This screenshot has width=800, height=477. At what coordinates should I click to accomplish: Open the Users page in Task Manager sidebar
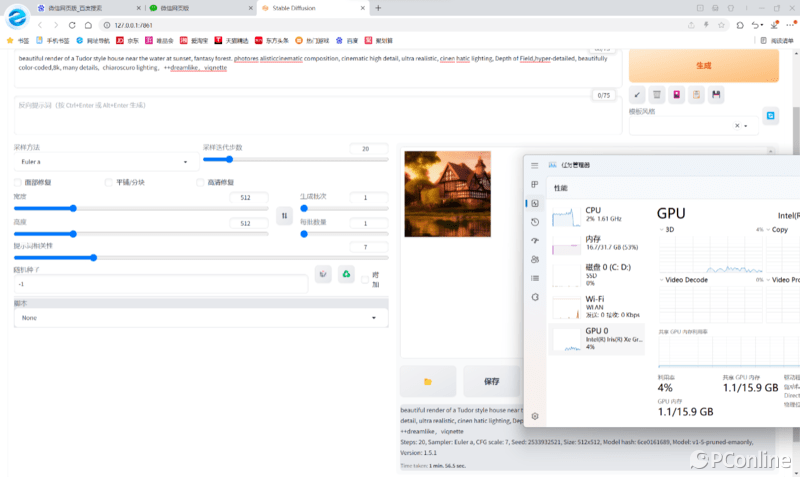pyautogui.click(x=535, y=259)
